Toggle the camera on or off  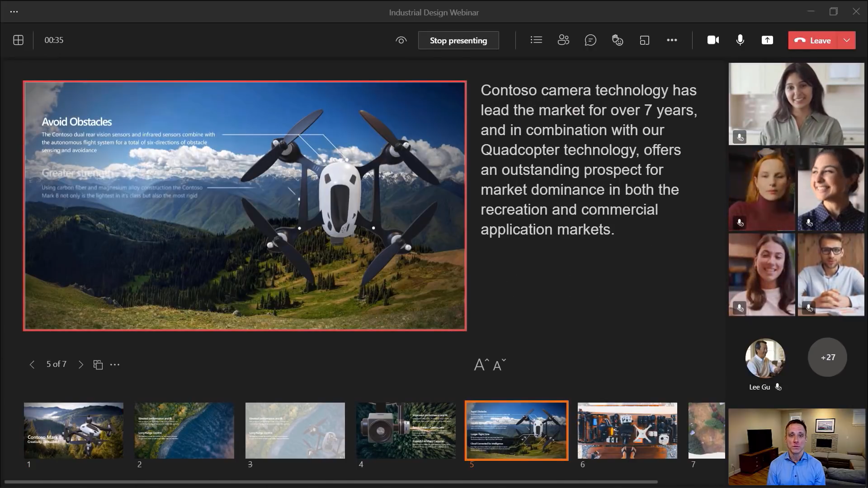point(713,40)
